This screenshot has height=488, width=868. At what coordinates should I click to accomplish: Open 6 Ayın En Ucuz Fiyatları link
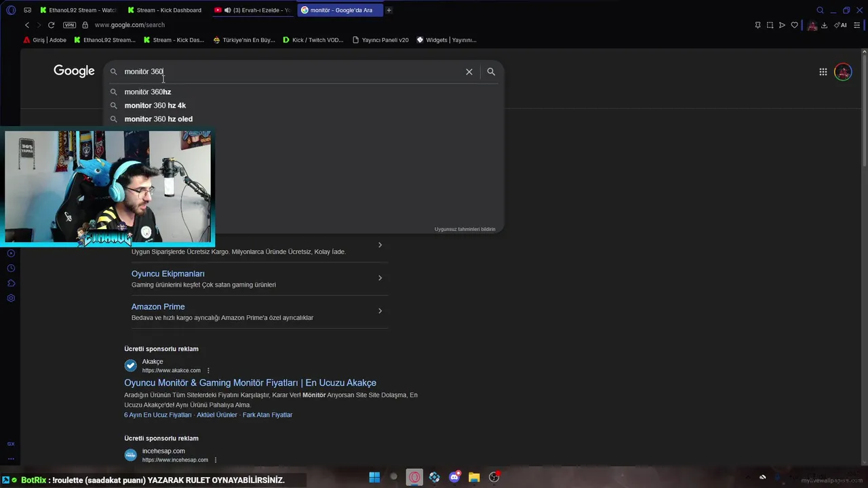coord(158,415)
